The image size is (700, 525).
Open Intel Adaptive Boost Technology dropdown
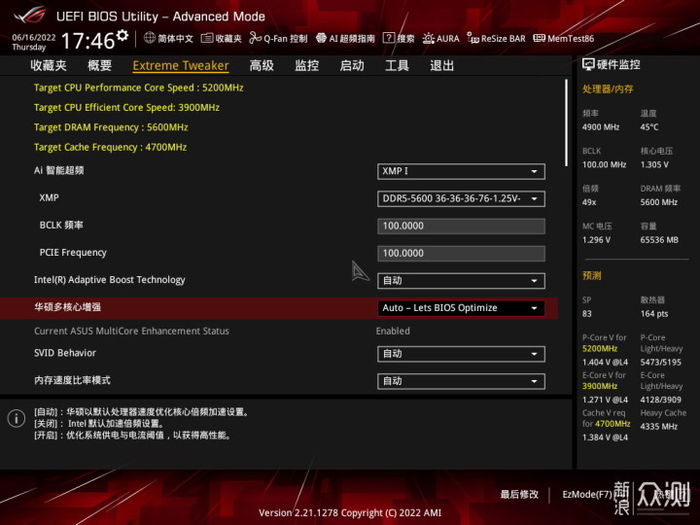pyautogui.click(x=461, y=281)
